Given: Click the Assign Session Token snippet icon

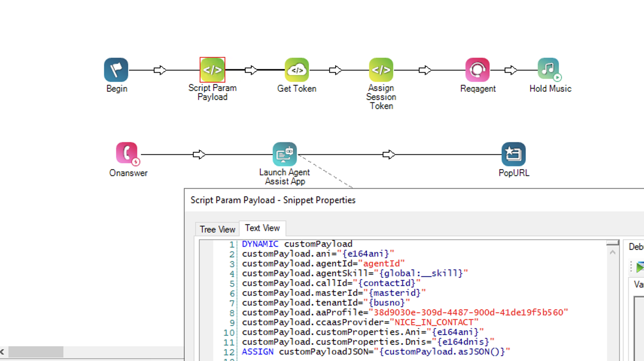Looking at the screenshot, I should coord(381,70).
